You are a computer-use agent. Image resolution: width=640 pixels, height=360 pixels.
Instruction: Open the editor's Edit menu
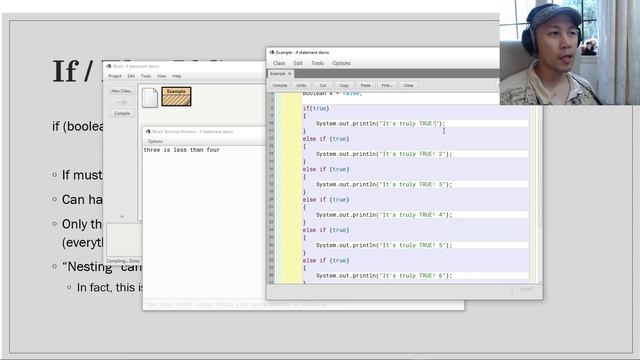(x=298, y=63)
